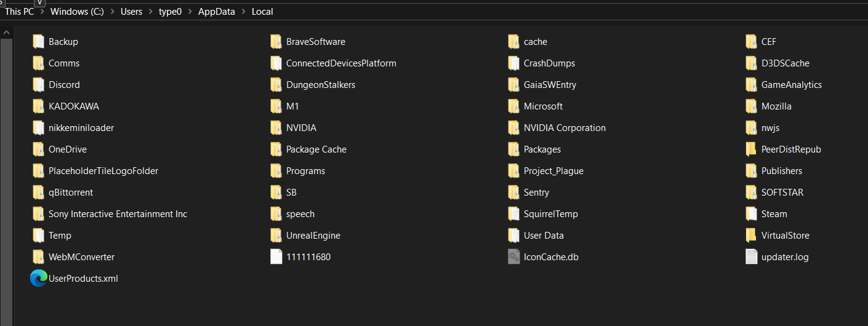Click the Temp folder icon
868x326 pixels.
(x=38, y=236)
